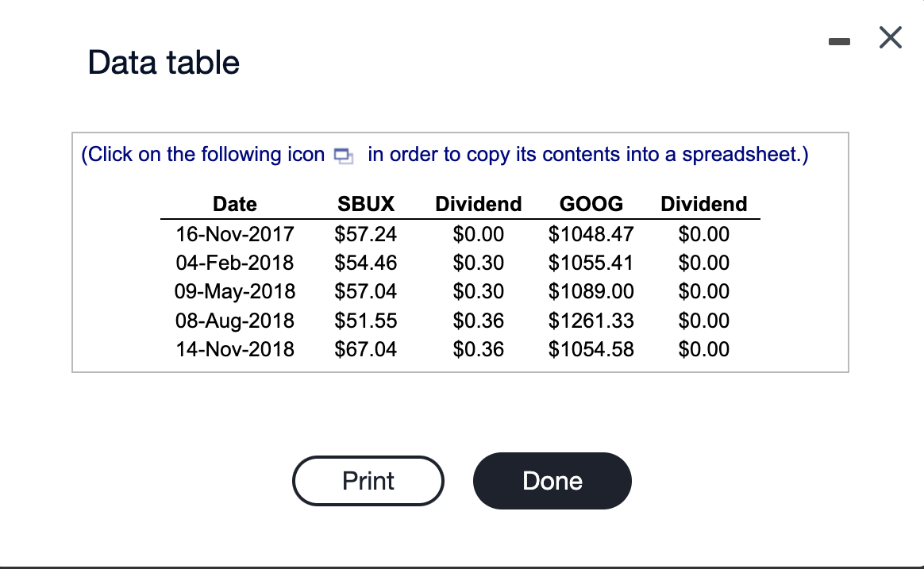
Task: Close the Data table dialog
Action: tap(891, 37)
